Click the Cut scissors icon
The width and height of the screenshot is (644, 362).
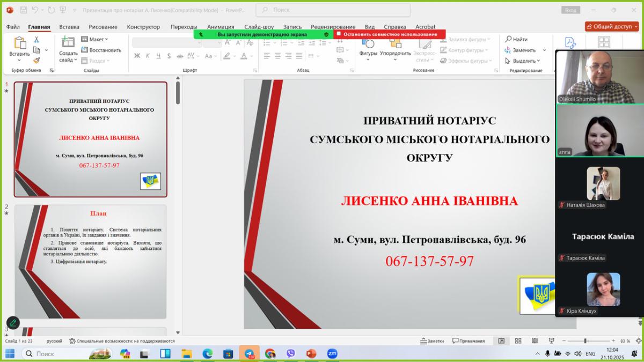[36, 40]
